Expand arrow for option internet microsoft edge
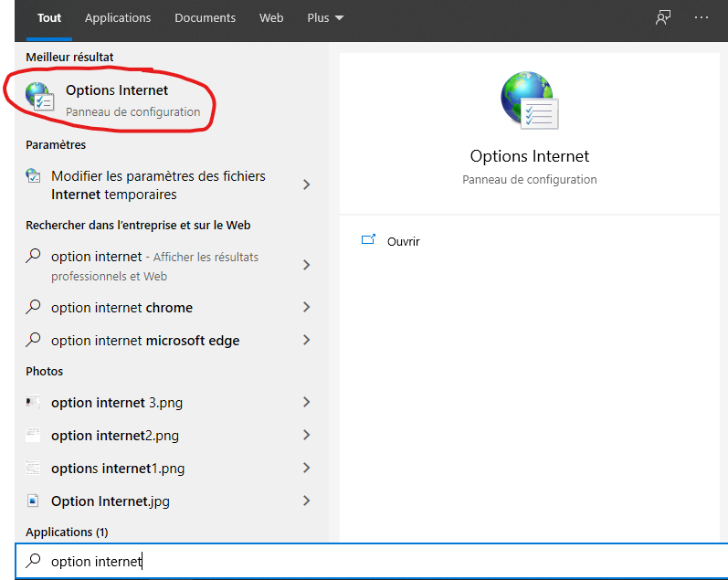The width and height of the screenshot is (728, 580). click(306, 340)
